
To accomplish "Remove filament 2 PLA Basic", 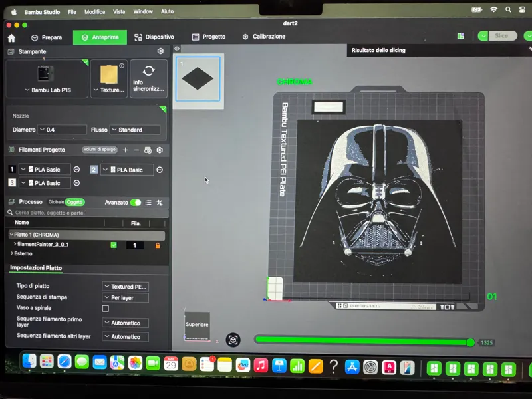I will pyautogui.click(x=160, y=170).
